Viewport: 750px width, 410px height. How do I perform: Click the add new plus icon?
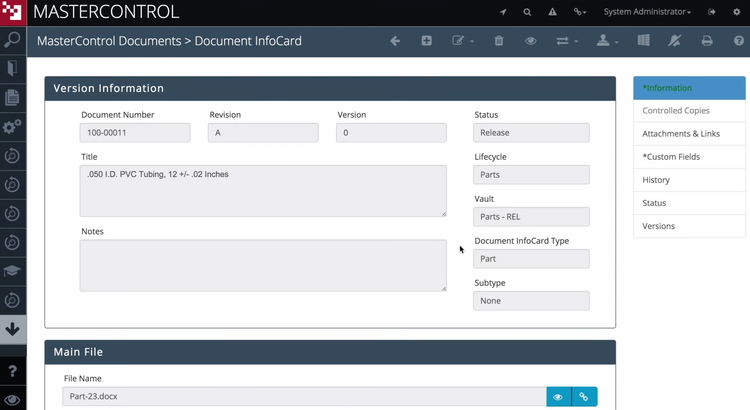tap(427, 41)
